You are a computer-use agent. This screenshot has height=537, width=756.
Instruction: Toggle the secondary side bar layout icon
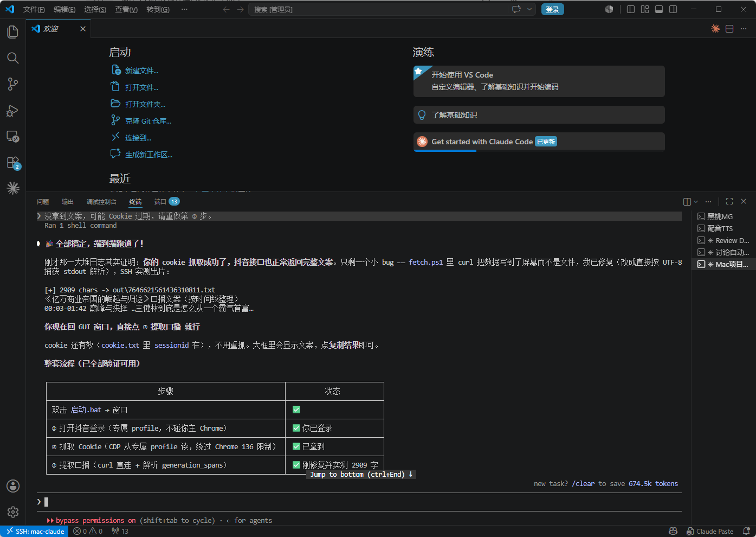[x=673, y=9]
